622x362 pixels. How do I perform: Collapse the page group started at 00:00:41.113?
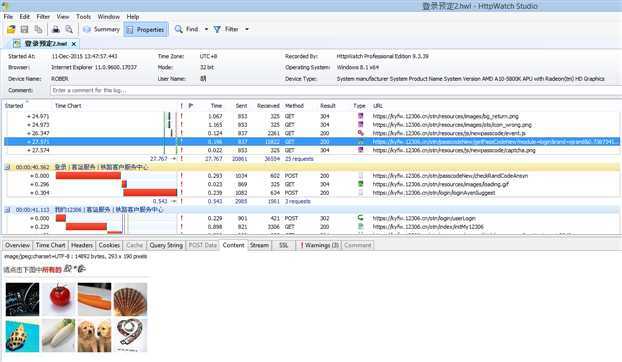(7, 210)
